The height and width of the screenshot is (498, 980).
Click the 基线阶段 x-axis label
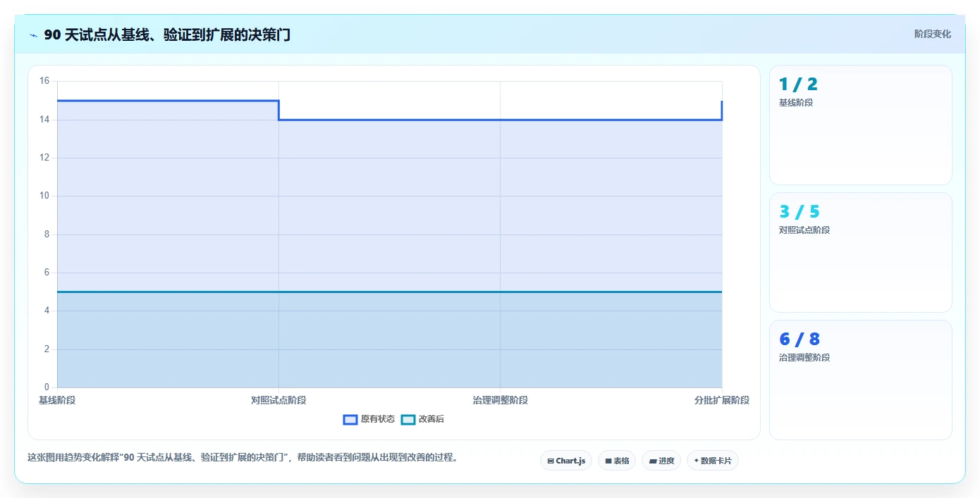click(x=57, y=400)
